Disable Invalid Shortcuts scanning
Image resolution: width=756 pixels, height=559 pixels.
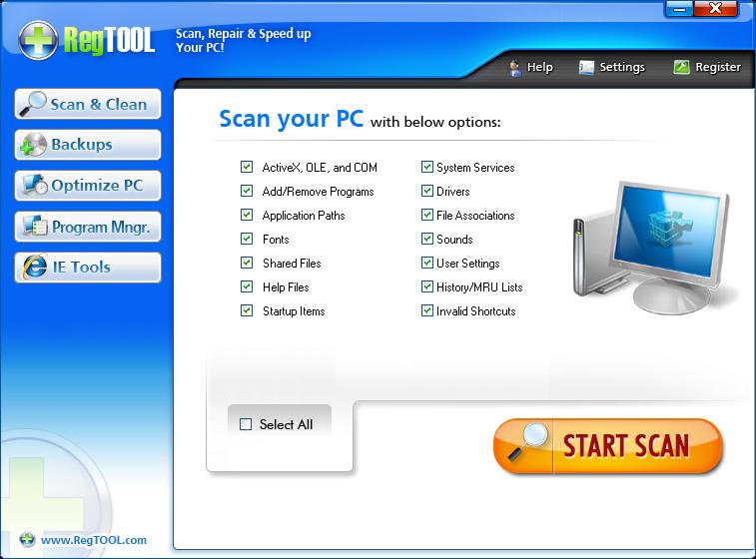pos(427,310)
